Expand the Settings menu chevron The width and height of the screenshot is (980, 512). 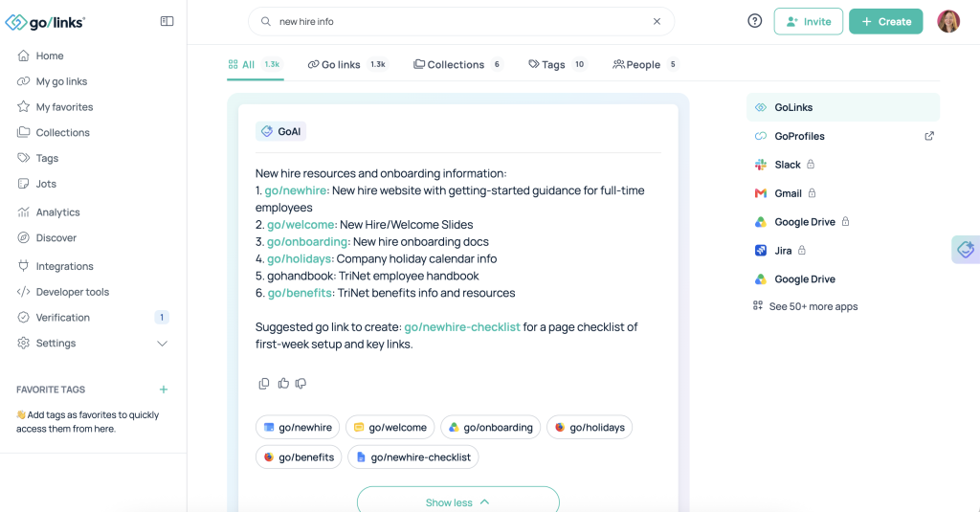[162, 344]
